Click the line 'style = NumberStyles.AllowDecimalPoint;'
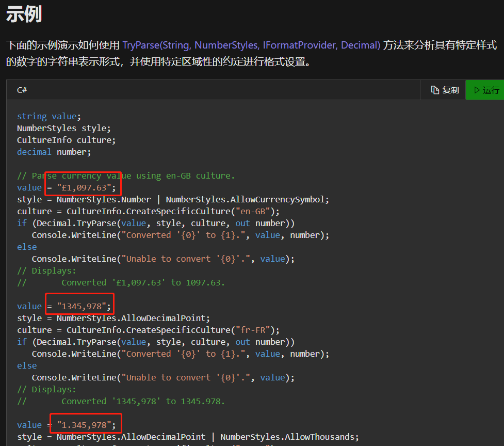 tap(113, 318)
